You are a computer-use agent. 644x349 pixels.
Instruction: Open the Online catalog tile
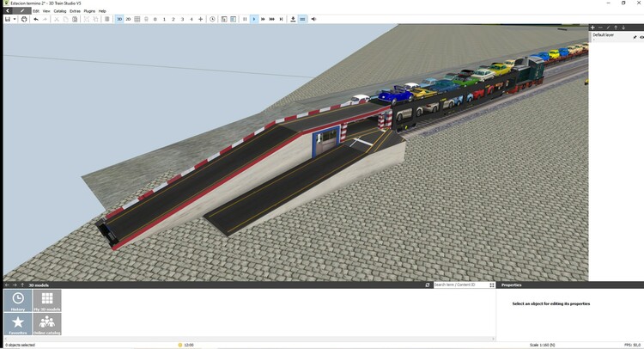[x=47, y=324]
